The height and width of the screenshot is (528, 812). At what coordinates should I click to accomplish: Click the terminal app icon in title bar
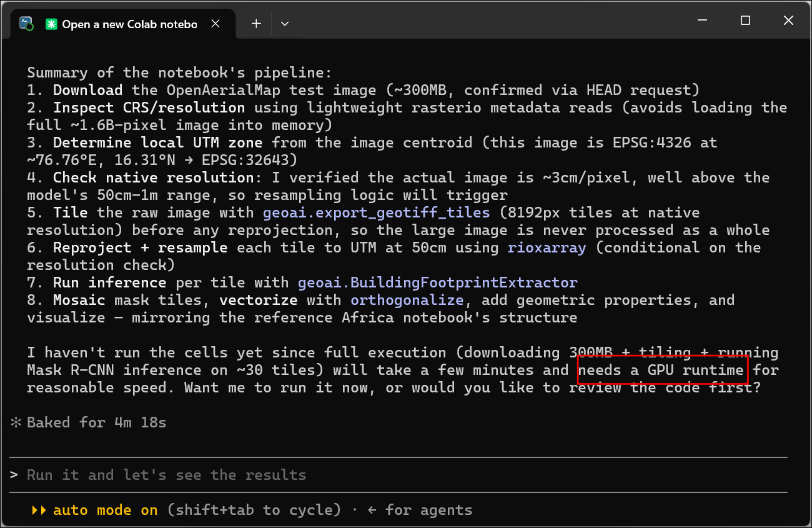coord(26,24)
